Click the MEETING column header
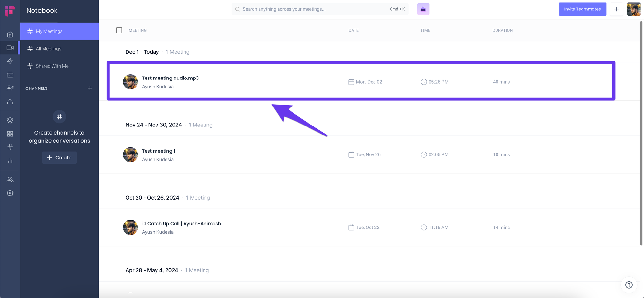 (137, 30)
